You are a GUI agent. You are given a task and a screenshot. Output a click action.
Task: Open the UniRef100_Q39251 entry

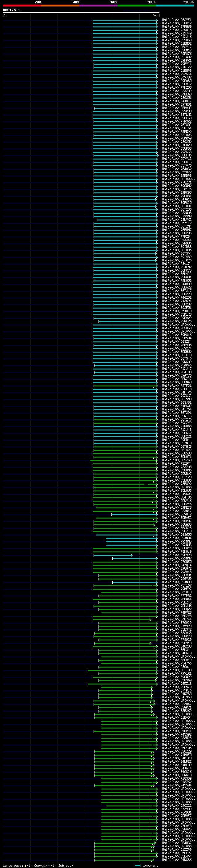click(177, 98)
